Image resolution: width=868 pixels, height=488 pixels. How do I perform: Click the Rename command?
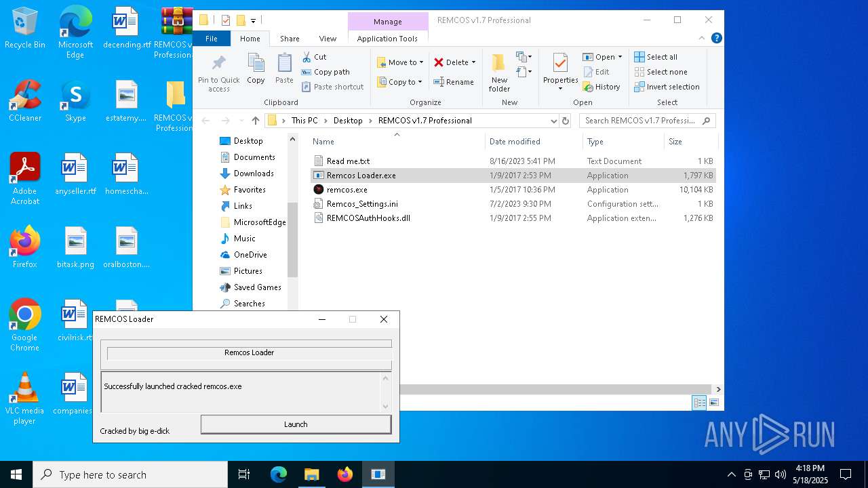pyautogui.click(x=454, y=82)
